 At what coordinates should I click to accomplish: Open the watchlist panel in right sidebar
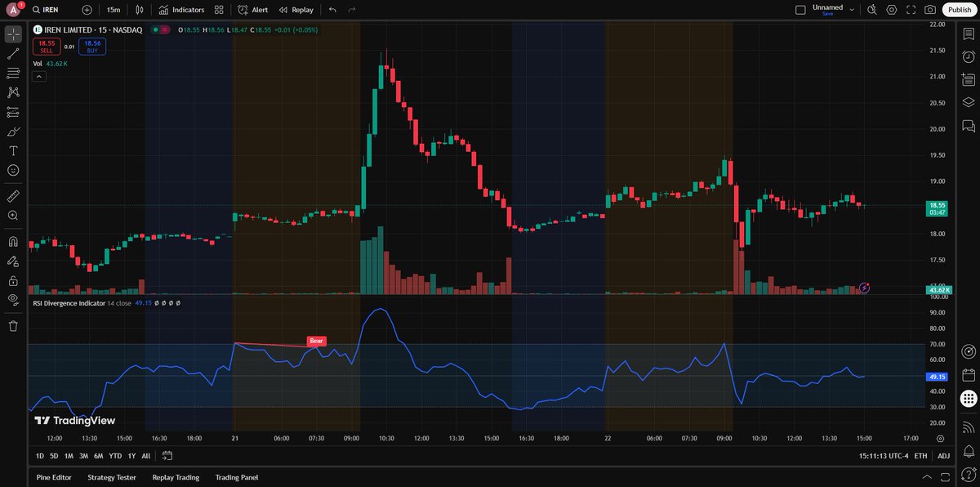coord(969,34)
